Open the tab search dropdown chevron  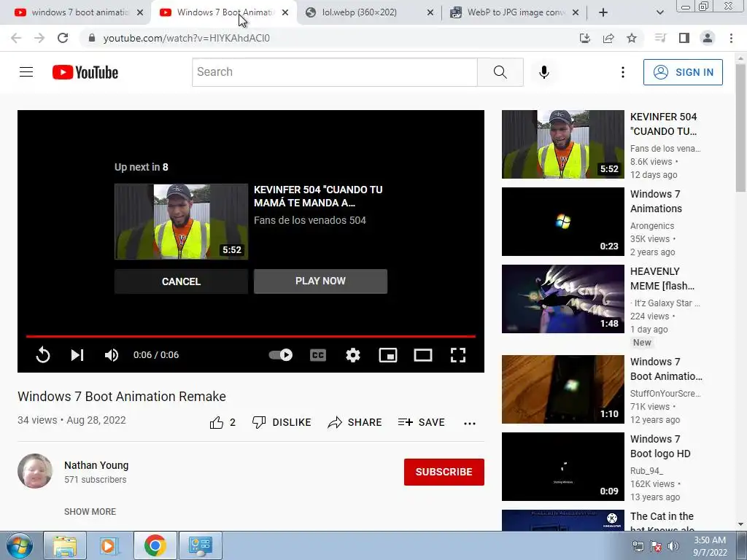(659, 13)
